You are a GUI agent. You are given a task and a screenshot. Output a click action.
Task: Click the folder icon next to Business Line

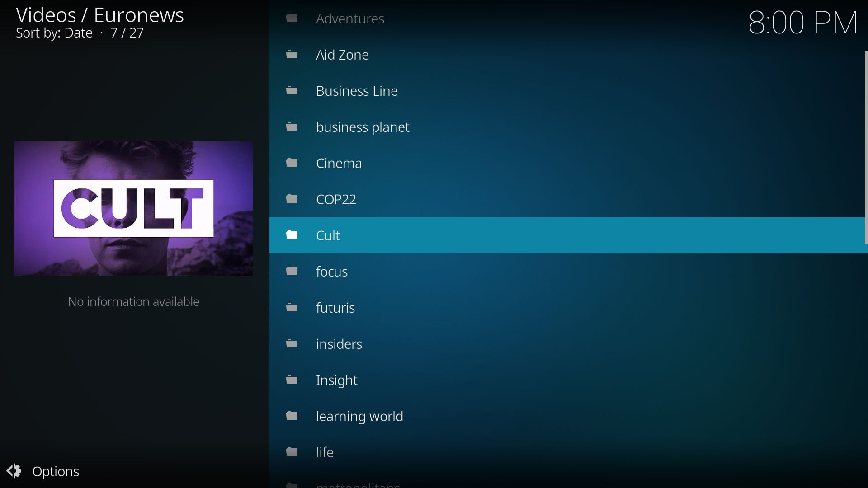coord(292,91)
